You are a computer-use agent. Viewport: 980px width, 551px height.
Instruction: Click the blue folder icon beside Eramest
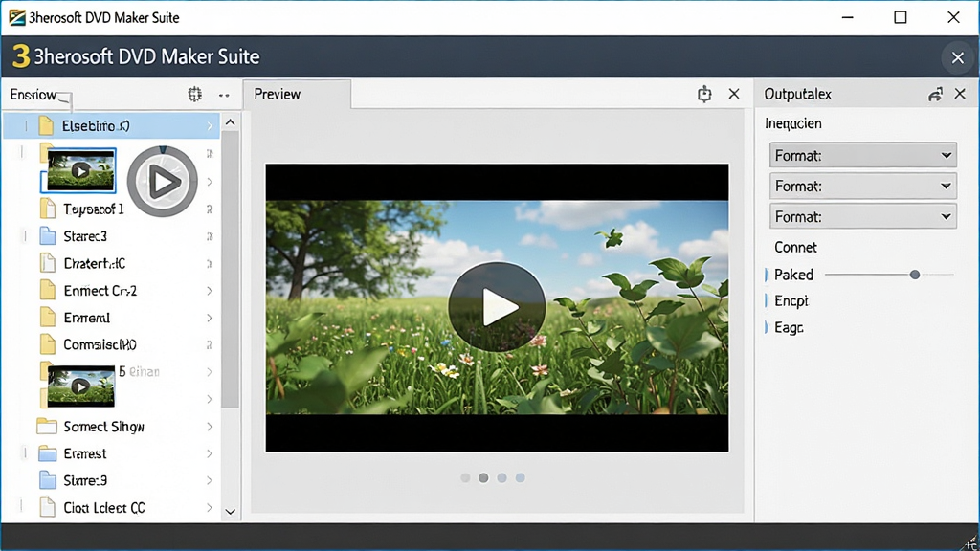(48, 452)
